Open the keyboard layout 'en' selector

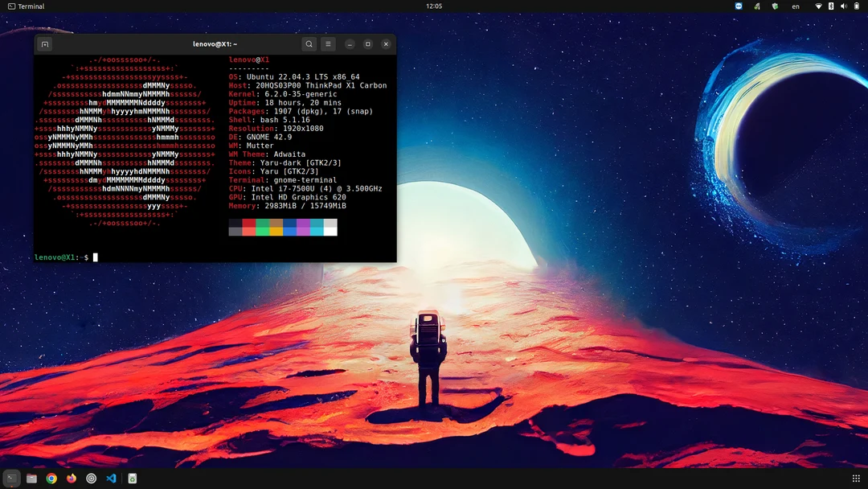[x=795, y=6]
